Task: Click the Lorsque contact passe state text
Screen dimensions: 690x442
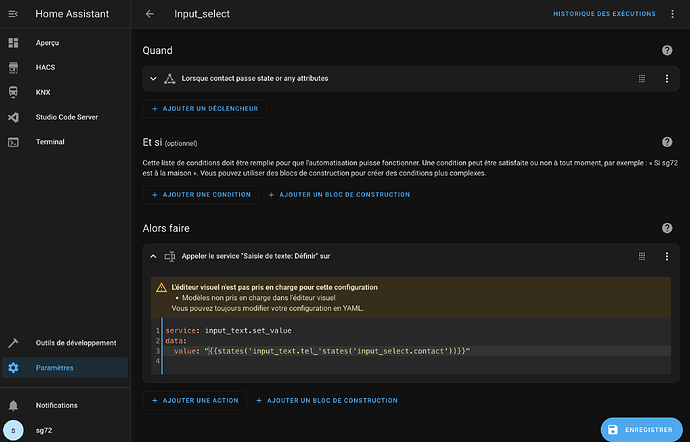Action: pyautogui.click(x=255, y=79)
